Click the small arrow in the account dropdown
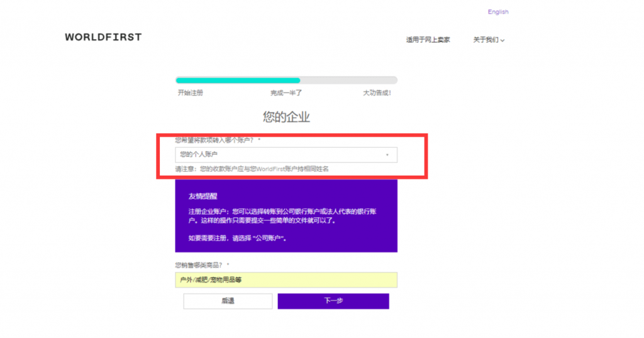 387,154
